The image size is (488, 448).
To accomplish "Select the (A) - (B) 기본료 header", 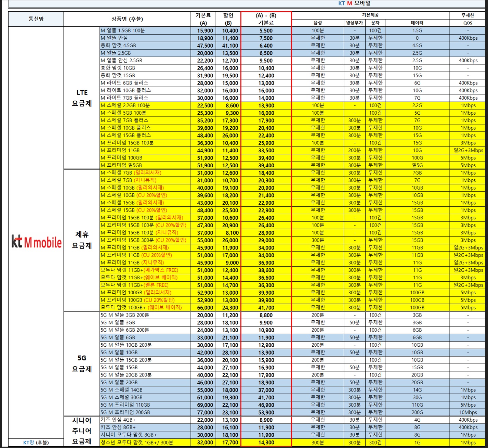I will pyautogui.click(x=266, y=19).
